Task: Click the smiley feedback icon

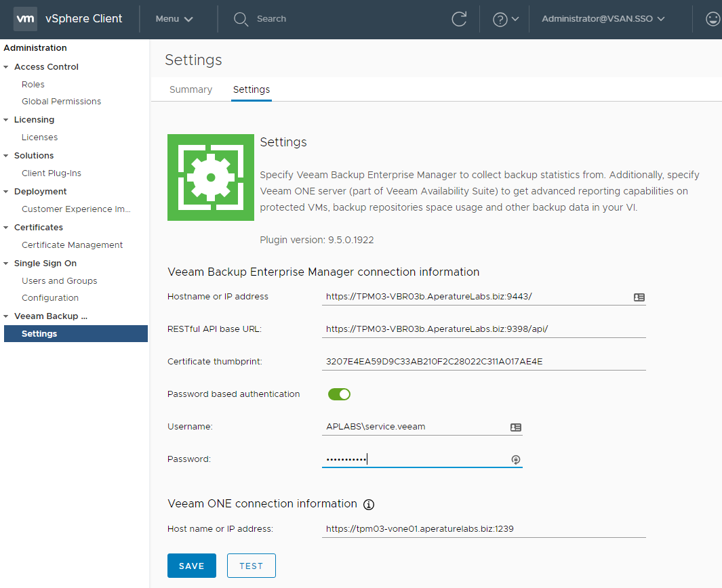Action: [x=713, y=19]
